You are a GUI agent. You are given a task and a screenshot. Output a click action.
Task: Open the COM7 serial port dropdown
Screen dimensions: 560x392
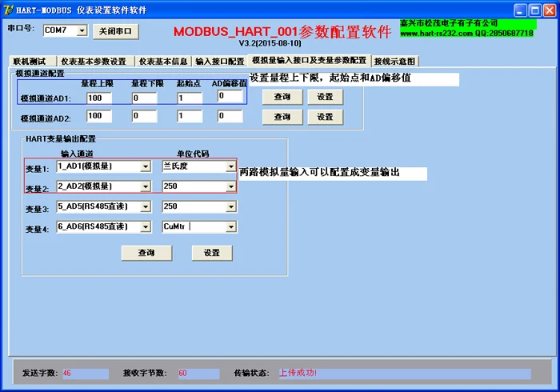(82, 30)
